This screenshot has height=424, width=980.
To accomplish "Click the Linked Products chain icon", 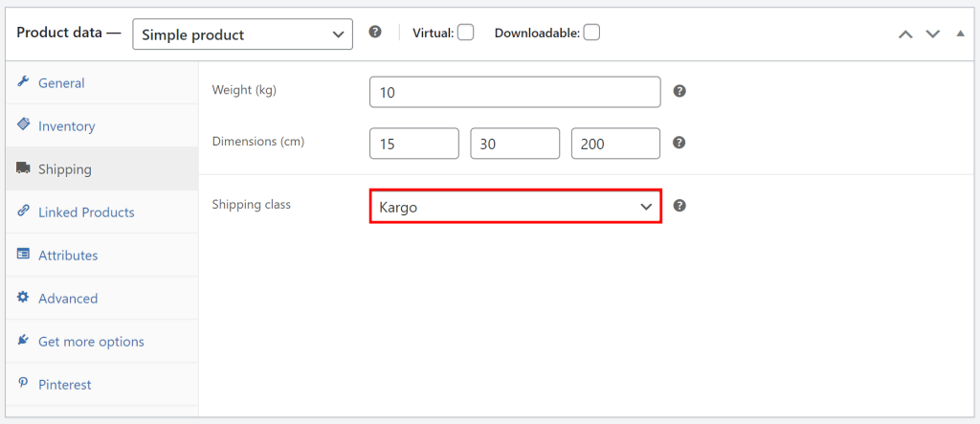I will pyautogui.click(x=24, y=212).
